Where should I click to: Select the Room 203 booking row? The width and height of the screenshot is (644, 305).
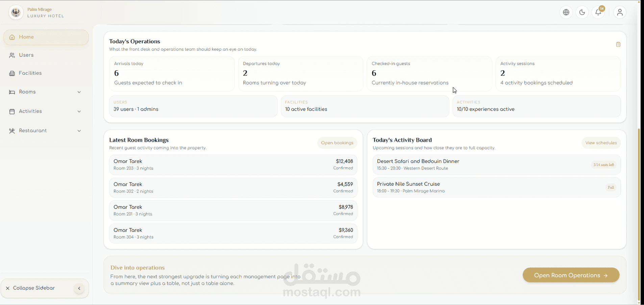coord(233,165)
